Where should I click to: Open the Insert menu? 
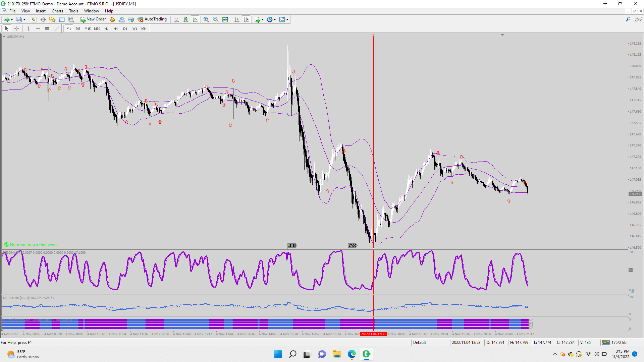point(41,11)
